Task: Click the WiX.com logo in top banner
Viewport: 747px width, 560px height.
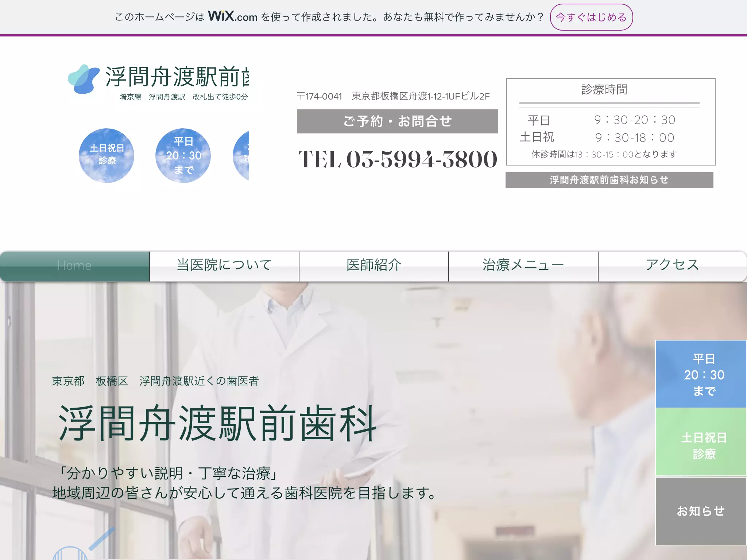Action: pyautogui.click(x=233, y=16)
